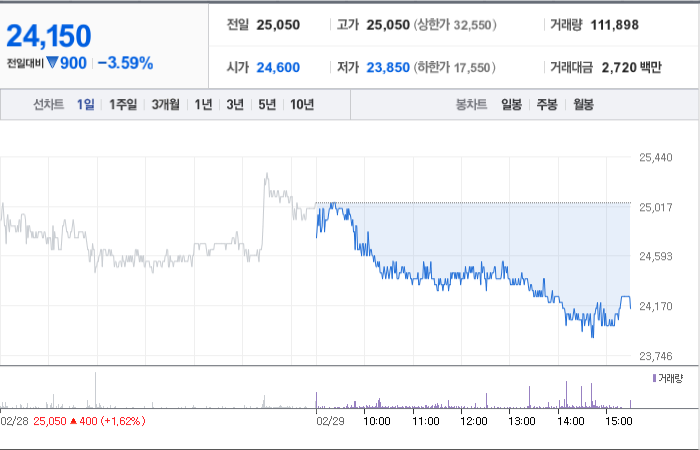
Task: Select the 월봉 candle chart
Action: coord(583,105)
